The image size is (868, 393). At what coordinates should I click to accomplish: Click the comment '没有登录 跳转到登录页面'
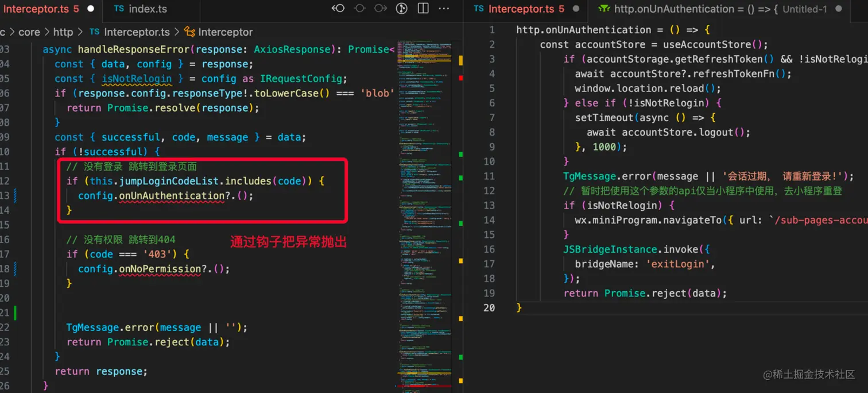(x=131, y=167)
